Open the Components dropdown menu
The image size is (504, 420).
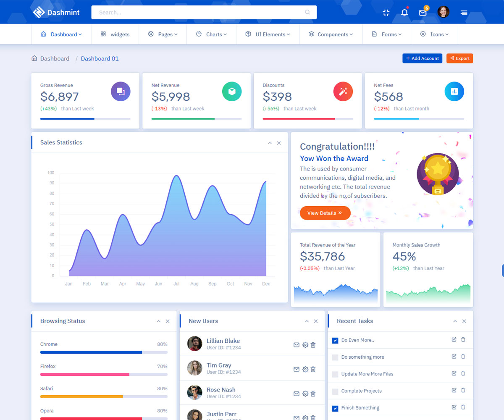pos(331,34)
